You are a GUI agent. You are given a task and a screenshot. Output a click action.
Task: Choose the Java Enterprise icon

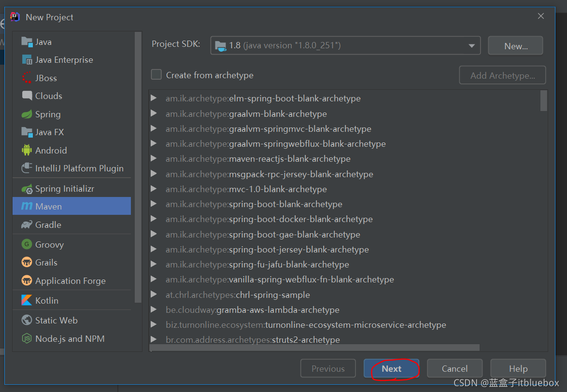(x=27, y=59)
